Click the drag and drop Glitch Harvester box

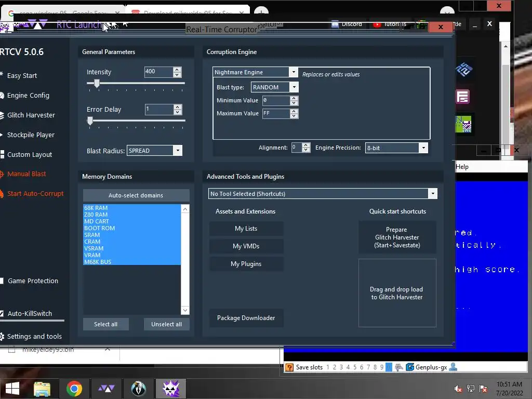397,293
